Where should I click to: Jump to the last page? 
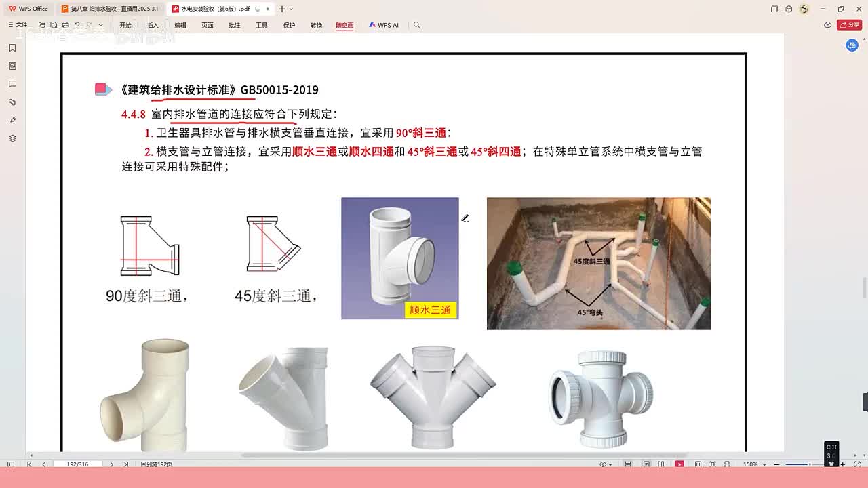[x=126, y=464]
